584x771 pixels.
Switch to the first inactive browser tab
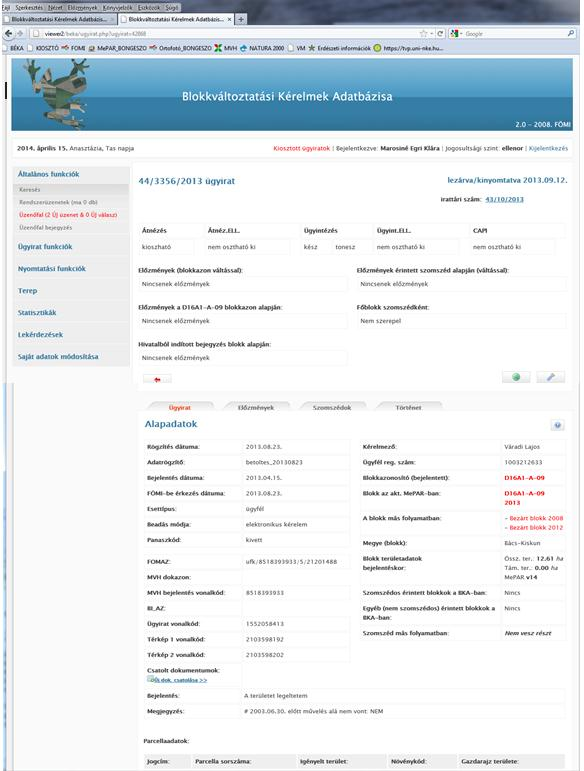click(59, 19)
